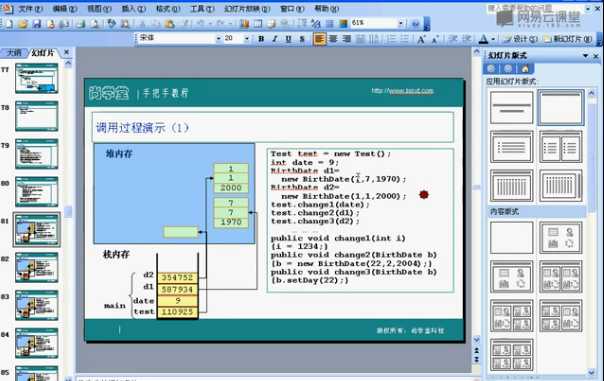Toggle Bold formatting

tap(261, 39)
